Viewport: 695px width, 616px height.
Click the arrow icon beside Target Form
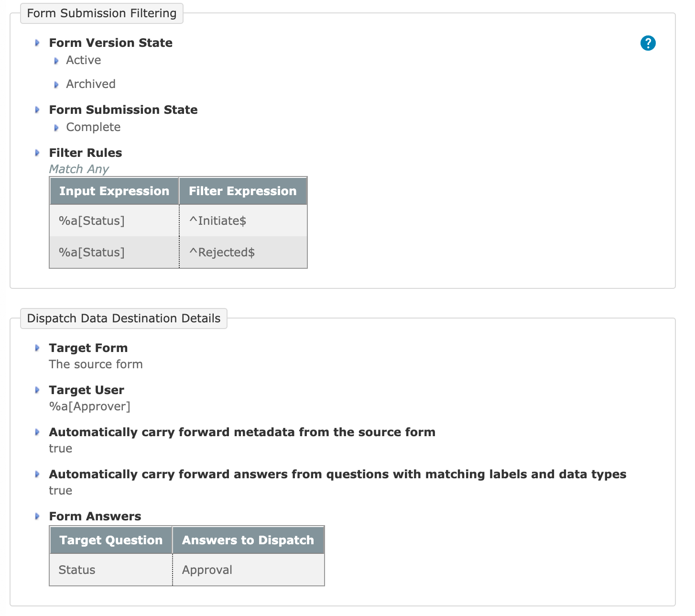37,348
